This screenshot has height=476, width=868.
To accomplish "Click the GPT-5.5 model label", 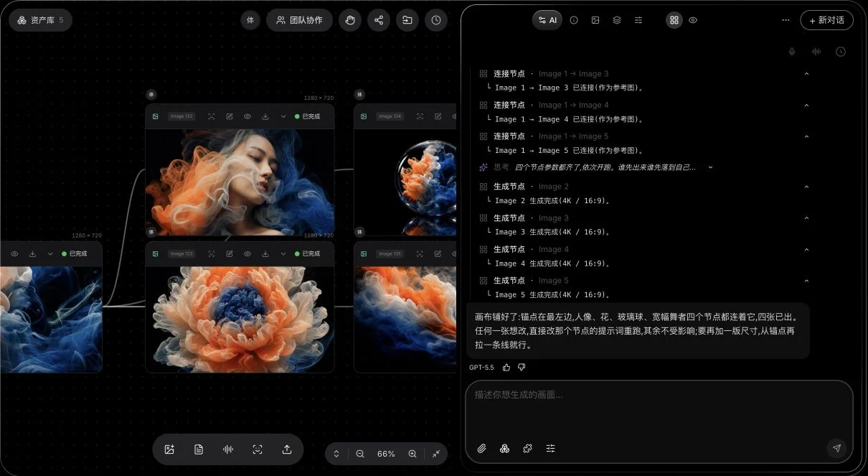I will 481,368.
